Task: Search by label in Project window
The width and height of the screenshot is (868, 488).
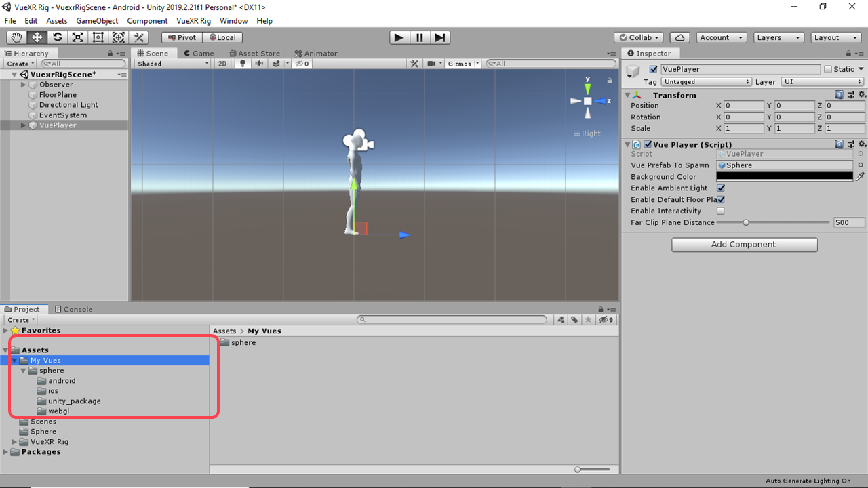Action: [574, 320]
